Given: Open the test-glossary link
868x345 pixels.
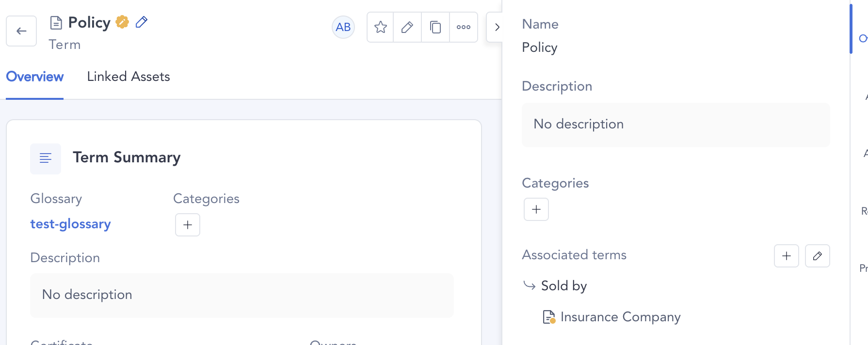Looking at the screenshot, I should click(x=71, y=224).
